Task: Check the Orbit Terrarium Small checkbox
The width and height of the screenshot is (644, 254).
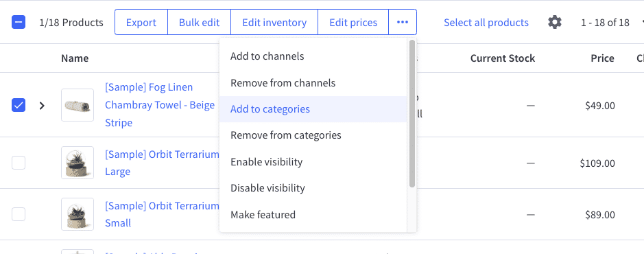Action: [x=19, y=214]
